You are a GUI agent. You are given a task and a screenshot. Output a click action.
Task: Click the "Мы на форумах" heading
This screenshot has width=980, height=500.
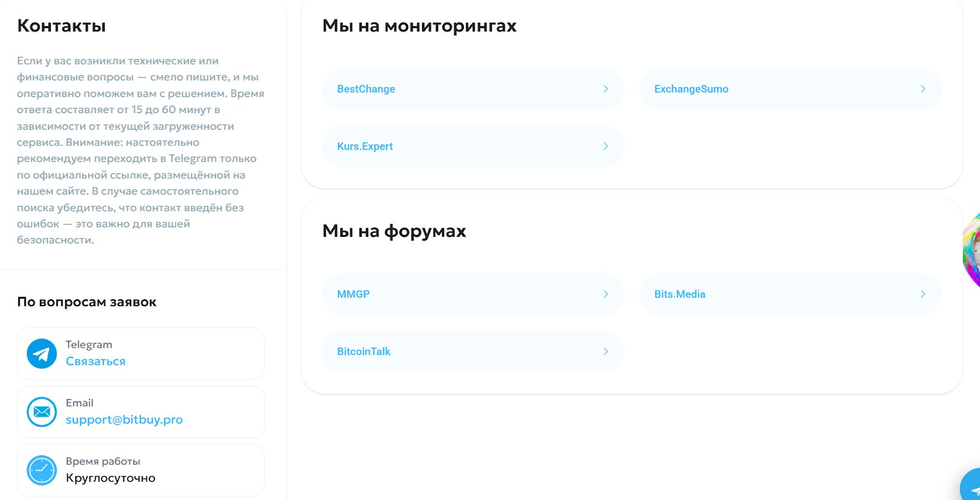pyautogui.click(x=394, y=231)
